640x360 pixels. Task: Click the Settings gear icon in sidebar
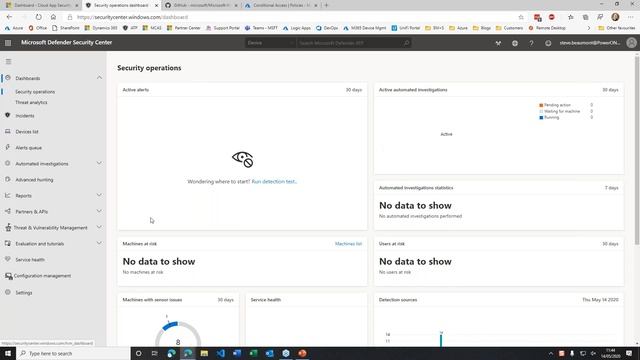(x=7, y=292)
